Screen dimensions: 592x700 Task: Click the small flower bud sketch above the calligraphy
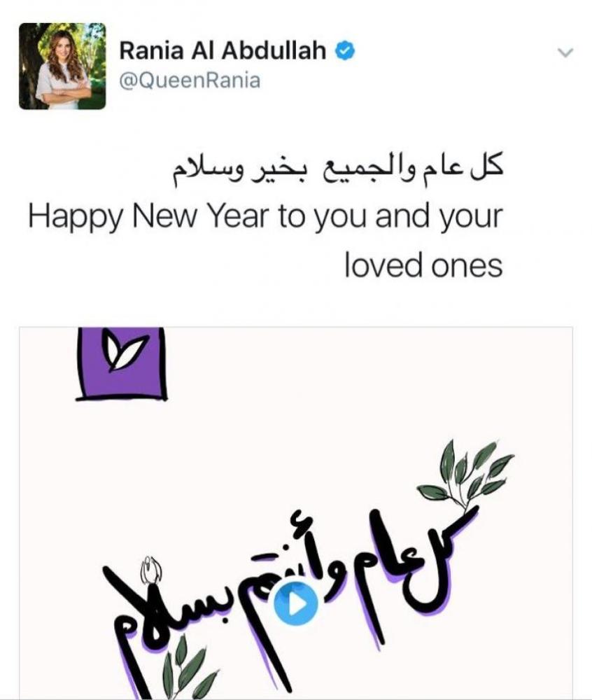(148, 569)
